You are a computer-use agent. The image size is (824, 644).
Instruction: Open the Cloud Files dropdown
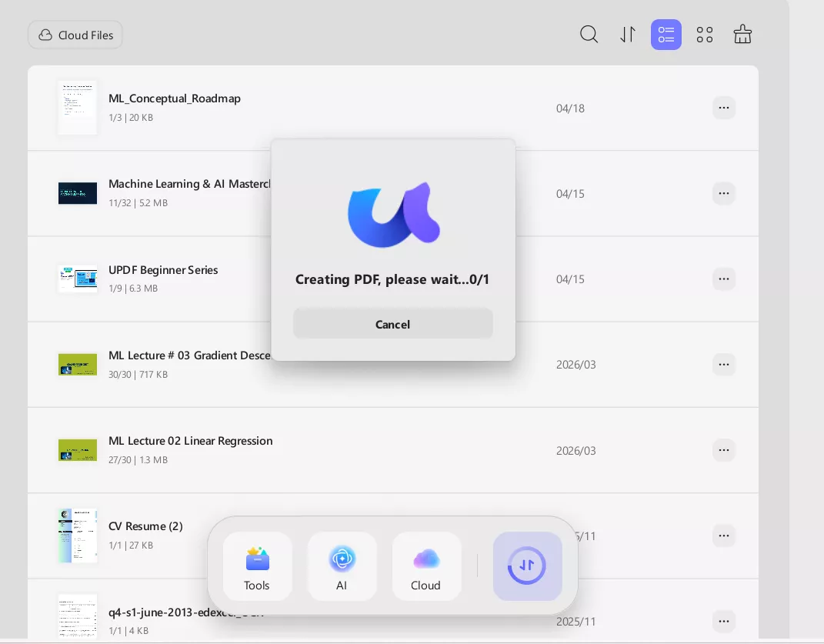click(75, 35)
